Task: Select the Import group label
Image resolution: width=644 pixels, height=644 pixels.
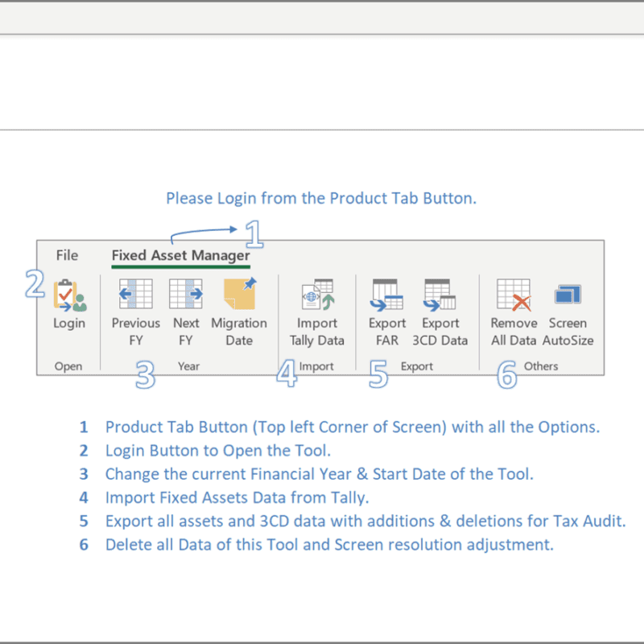Action: 316,366
